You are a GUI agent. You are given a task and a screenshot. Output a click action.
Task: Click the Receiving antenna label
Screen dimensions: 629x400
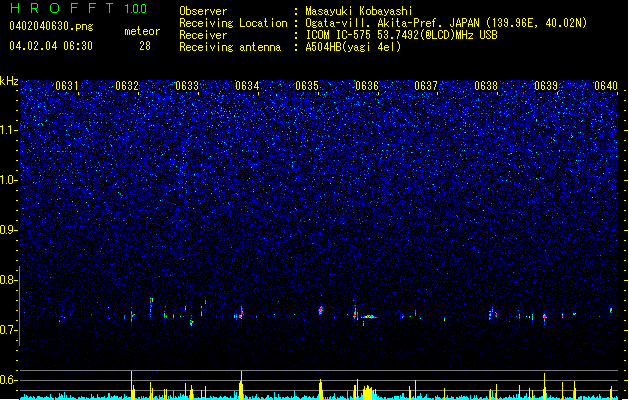tap(230, 47)
